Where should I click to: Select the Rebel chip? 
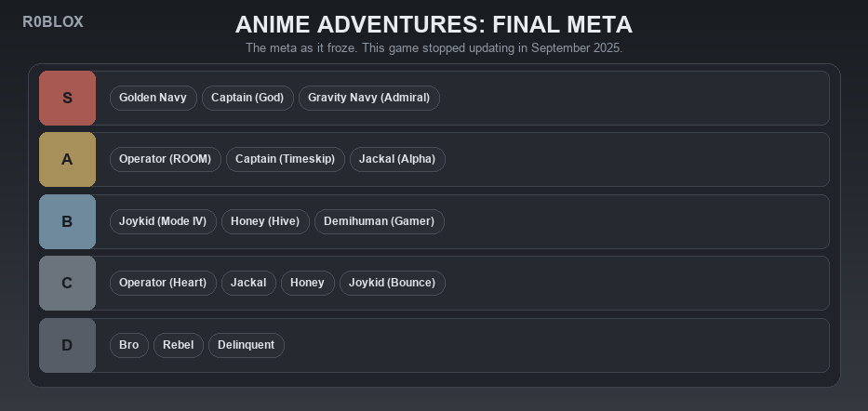tap(179, 345)
